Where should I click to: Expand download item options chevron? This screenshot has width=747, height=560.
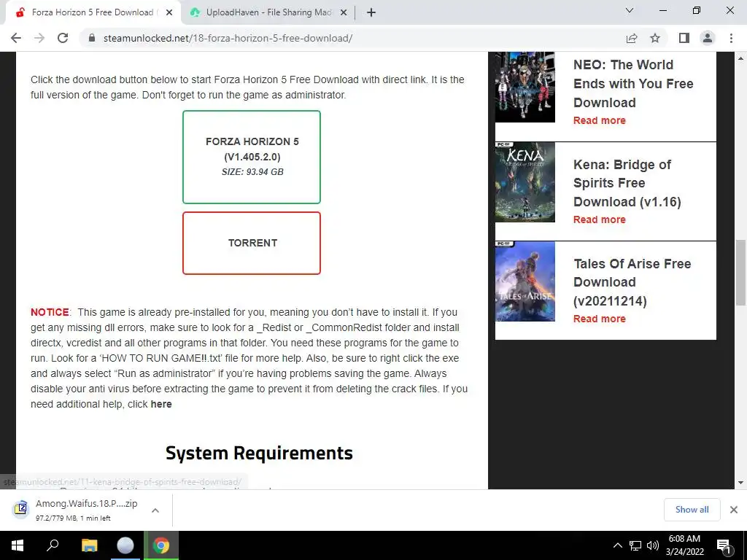click(x=155, y=510)
